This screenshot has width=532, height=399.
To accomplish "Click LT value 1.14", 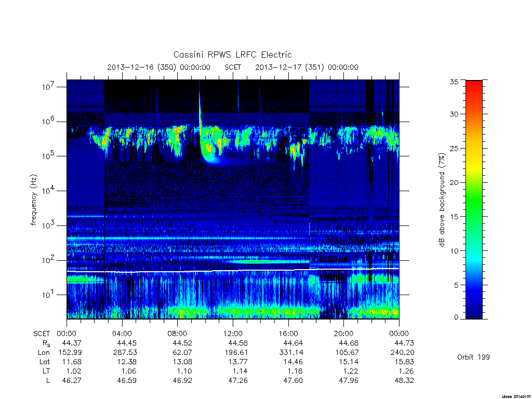I will (240, 371).
